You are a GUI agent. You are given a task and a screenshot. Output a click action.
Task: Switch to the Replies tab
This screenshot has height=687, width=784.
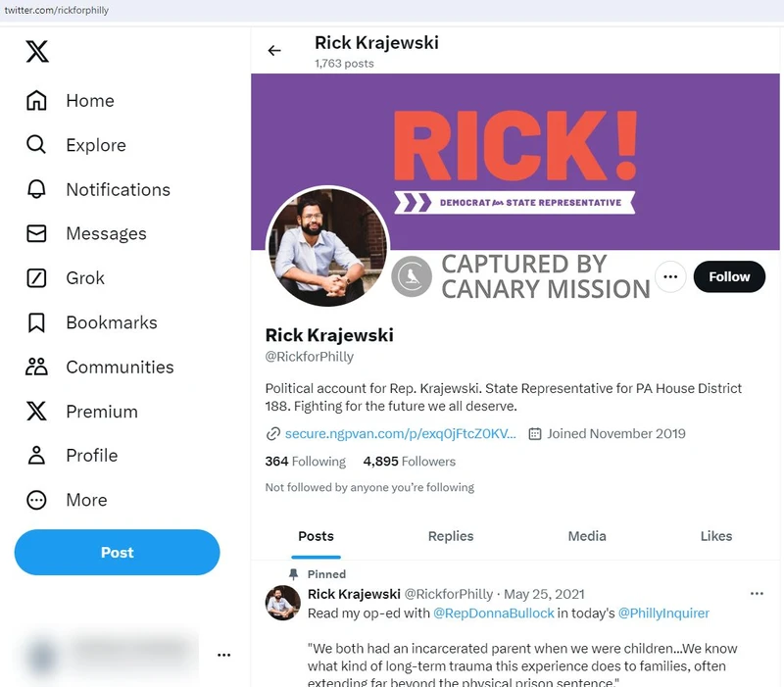pyautogui.click(x=450, y=536)
